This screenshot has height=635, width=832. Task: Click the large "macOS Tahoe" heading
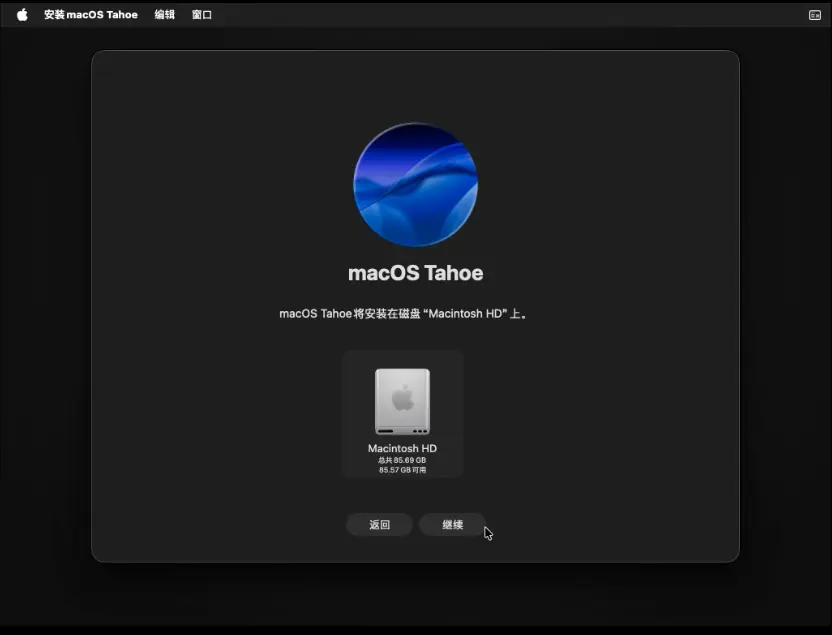pyautogui.click(x=415, y=273)
